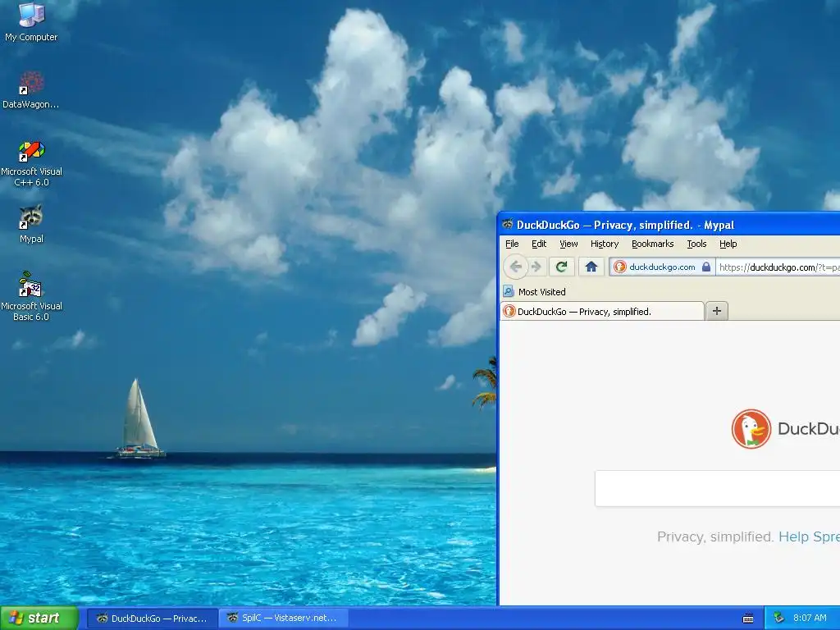Screen dimensions: 840x630
Task: Click the raccoon icon in Mypal title bar
Action: [507, 225]
